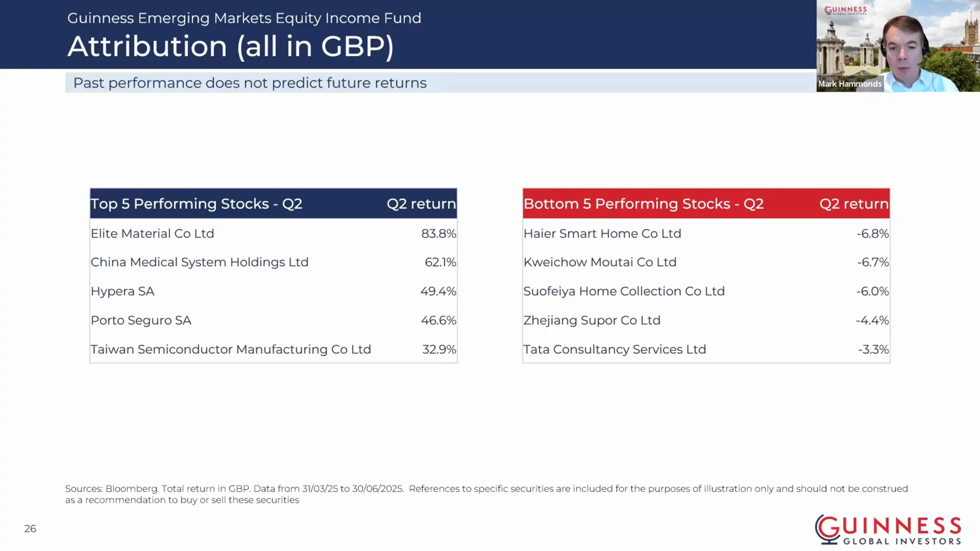Click Haier Smart Home Co Ltd row

pos(706,233)
